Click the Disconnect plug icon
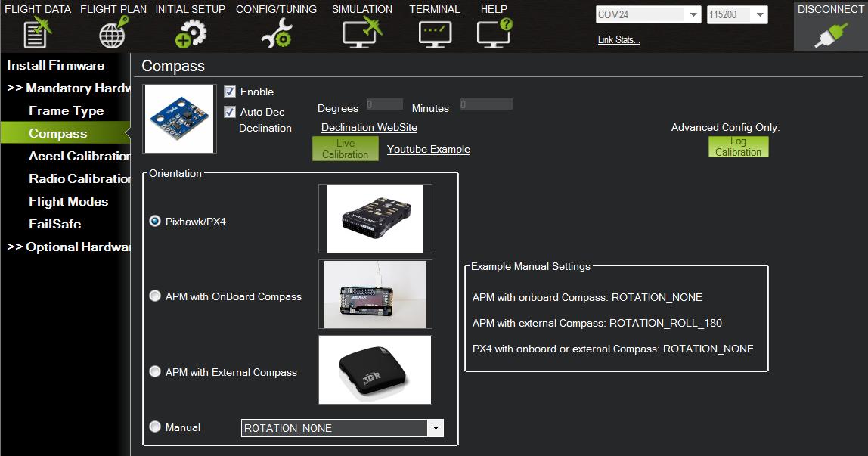The image size is (868, 456). 830,34
